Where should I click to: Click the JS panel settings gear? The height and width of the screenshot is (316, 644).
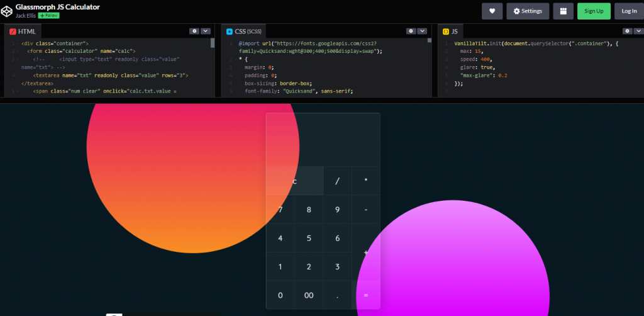[628, 31]
